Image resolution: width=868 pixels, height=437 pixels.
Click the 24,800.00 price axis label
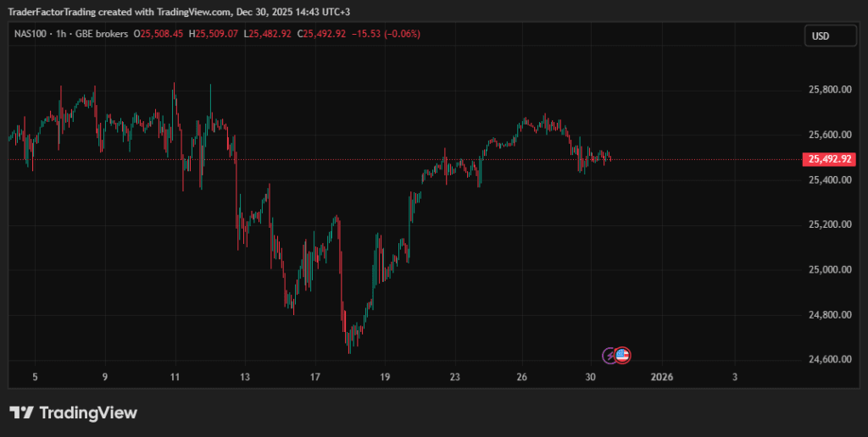[830, 315]
